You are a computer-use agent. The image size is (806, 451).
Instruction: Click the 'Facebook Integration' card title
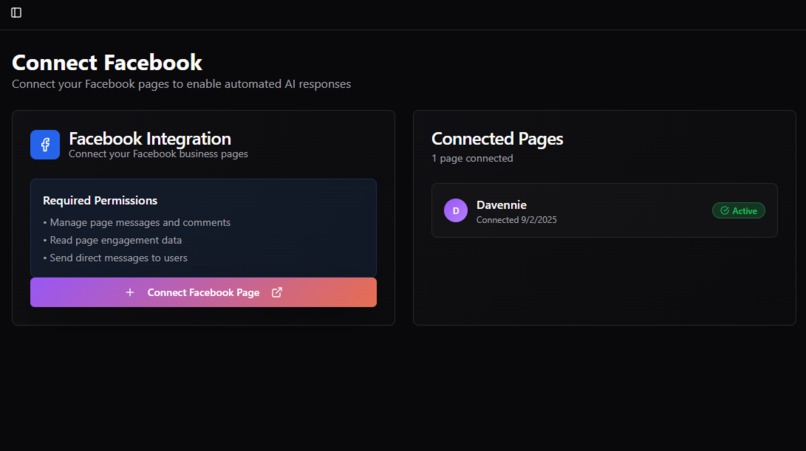[x=150, y=138]
